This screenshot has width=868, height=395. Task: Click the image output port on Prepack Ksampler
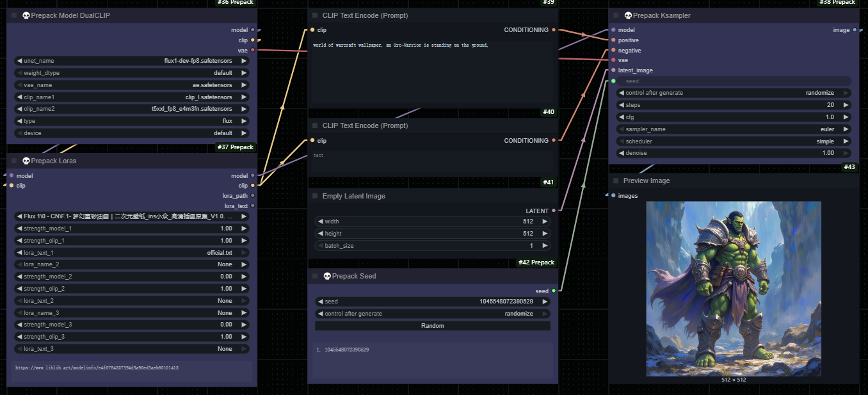[x=855, y=30]
